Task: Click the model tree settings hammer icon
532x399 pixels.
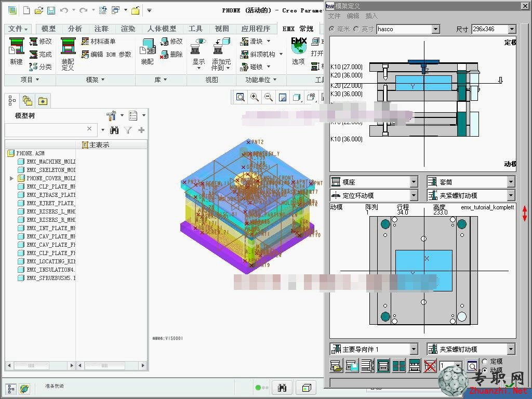Action: [x=111, y=116]
